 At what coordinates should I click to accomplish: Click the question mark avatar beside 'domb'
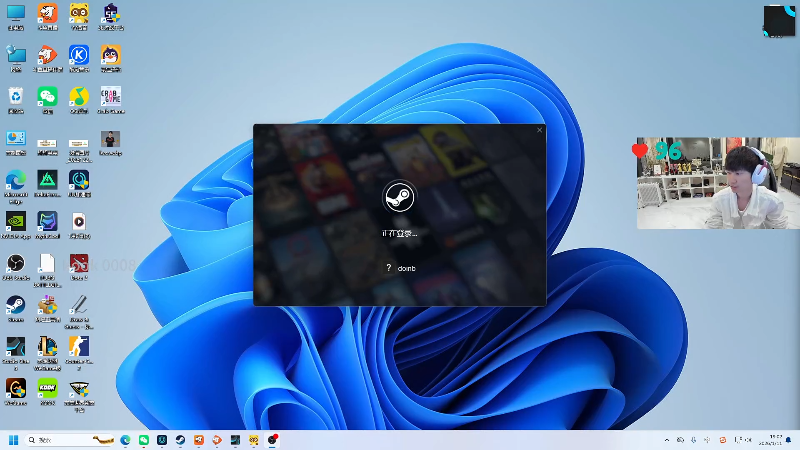tap(389, 268)
